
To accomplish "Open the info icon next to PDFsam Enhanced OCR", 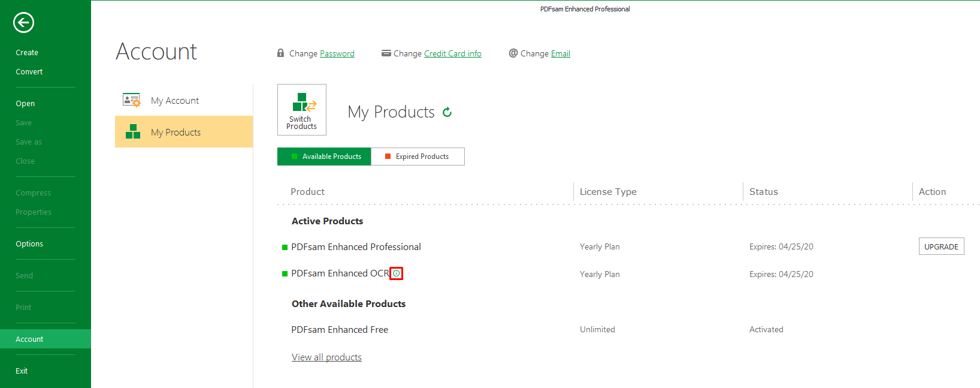I will 396,273.
